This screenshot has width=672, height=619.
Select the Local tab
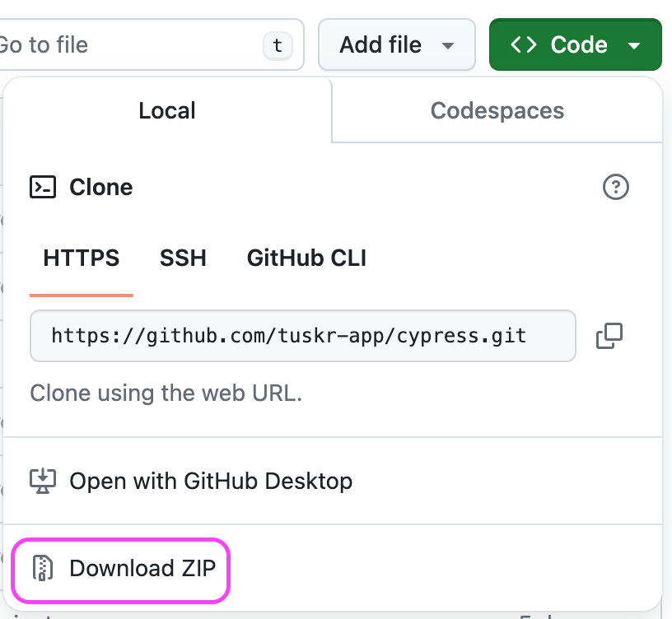[x=167, y=110]
